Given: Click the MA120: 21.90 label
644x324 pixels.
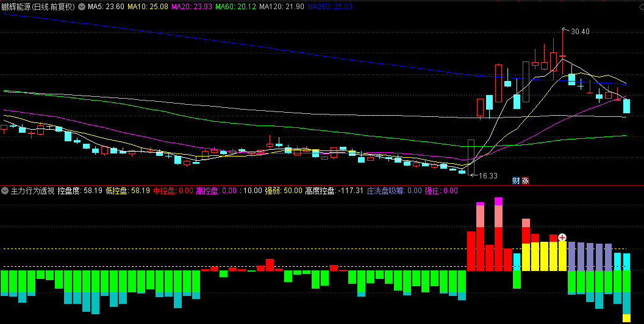Looking at the screenshot, I should [282, 7].
